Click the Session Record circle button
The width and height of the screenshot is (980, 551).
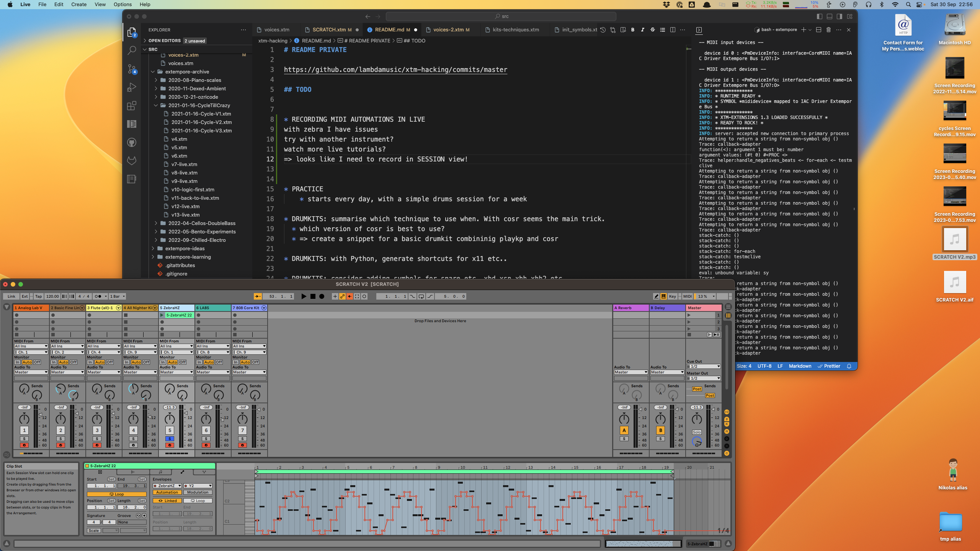click(364, 296)
